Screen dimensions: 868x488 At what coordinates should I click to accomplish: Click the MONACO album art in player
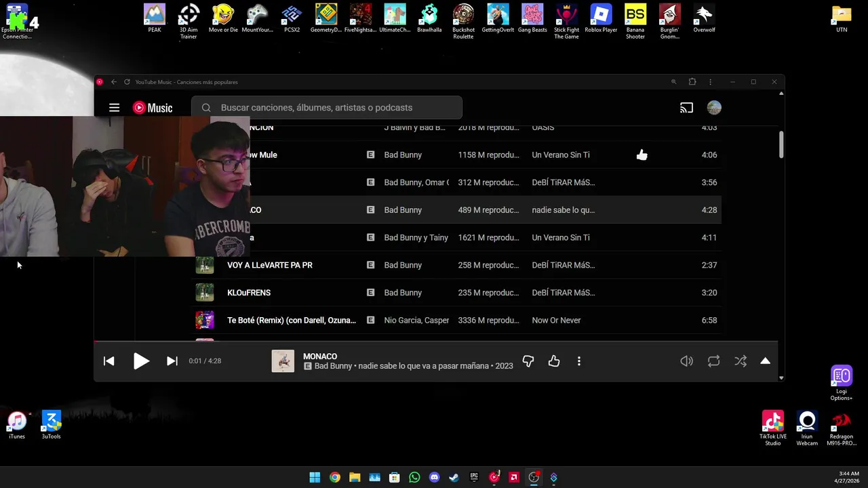point(283,361)
